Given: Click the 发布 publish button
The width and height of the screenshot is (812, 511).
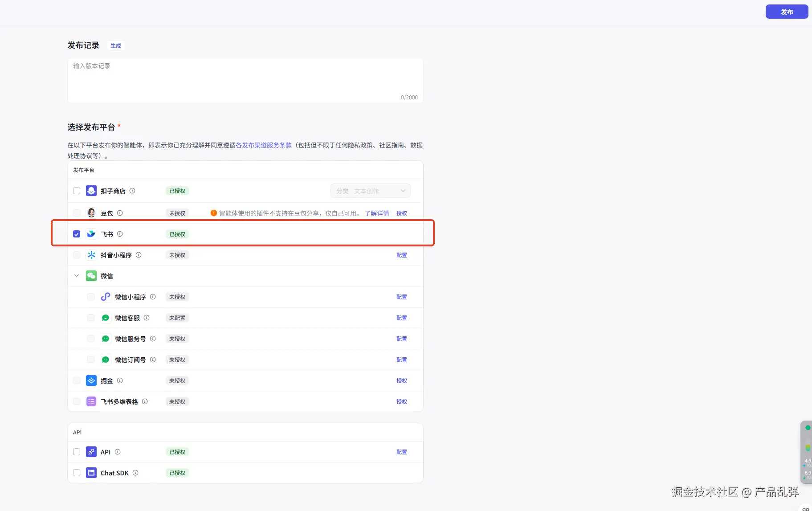Looking at the screenshot, I should 787,12.
